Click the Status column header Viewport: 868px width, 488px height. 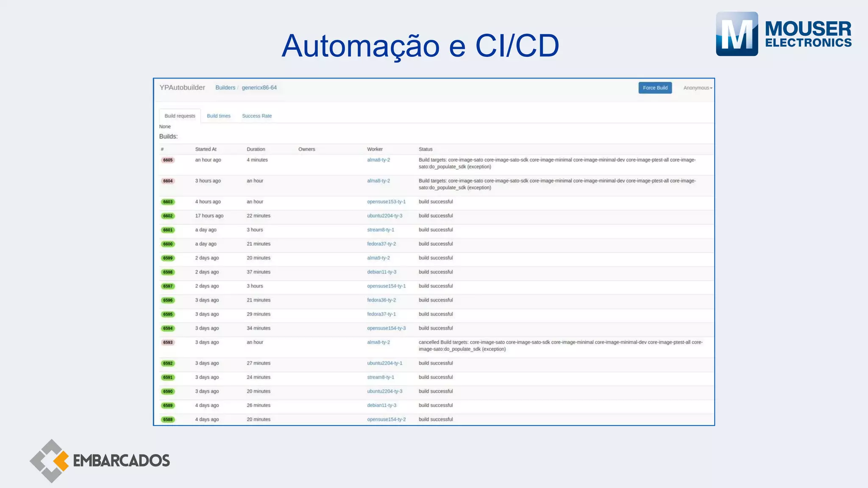coord(426,149)
